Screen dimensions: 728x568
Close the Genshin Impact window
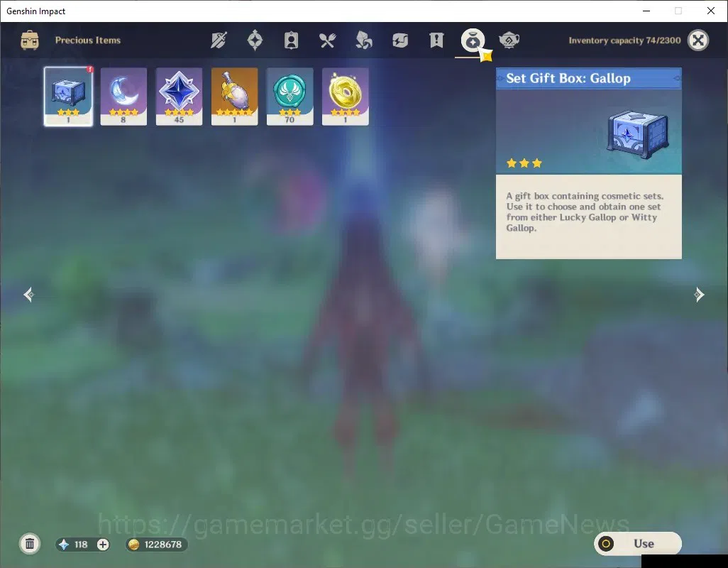point(710,11)
